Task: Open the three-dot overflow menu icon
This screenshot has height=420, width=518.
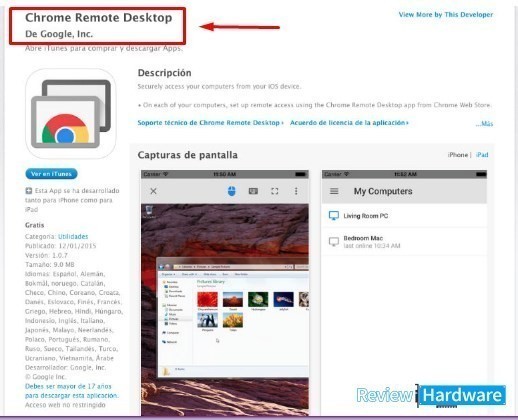Action: (296, 191)
